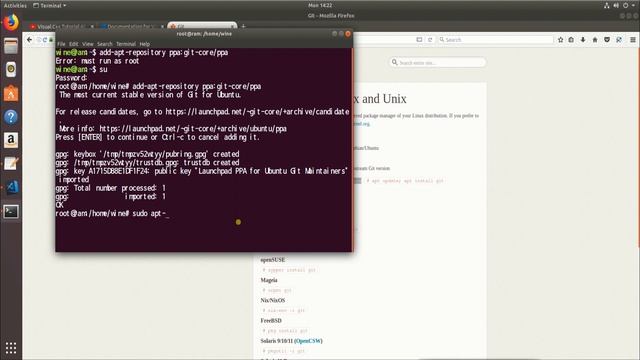Close the Visual C++ Tutorial tab
640x360 pixels.
pyautogui.click(x=92, y=27)
